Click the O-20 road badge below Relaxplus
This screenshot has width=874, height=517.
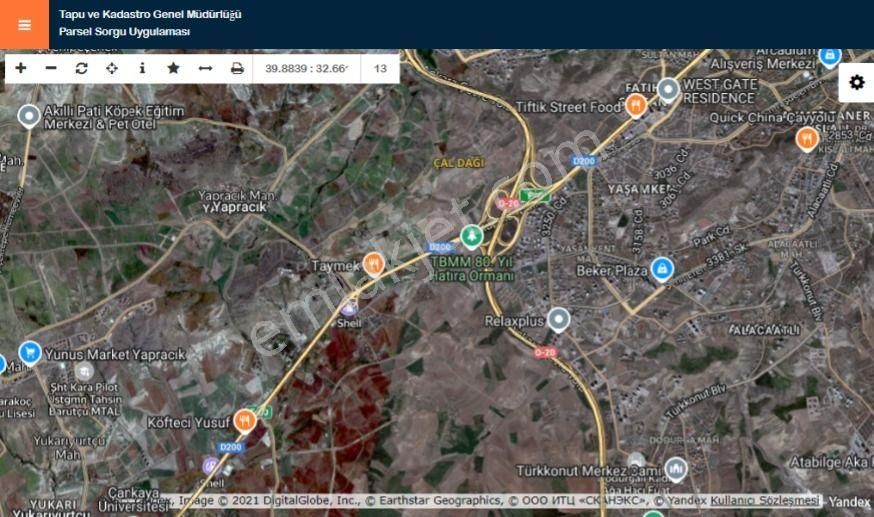point(545,353)
